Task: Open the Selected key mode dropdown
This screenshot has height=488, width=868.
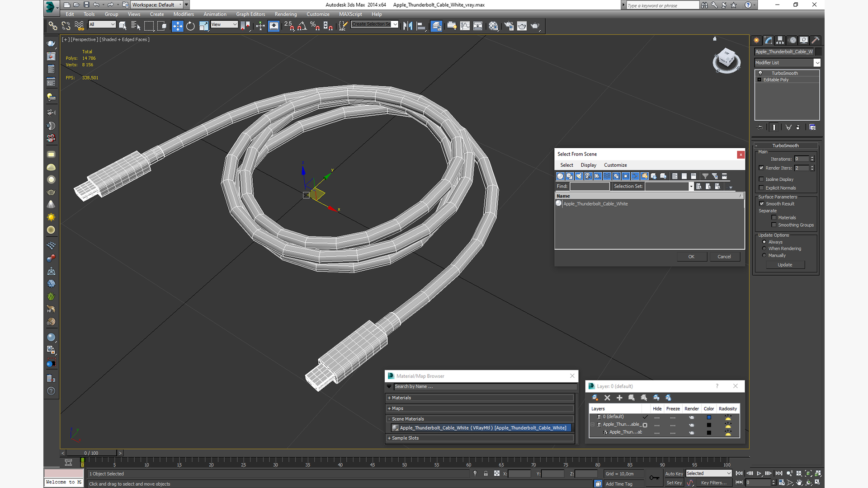Action: point(708,474)
